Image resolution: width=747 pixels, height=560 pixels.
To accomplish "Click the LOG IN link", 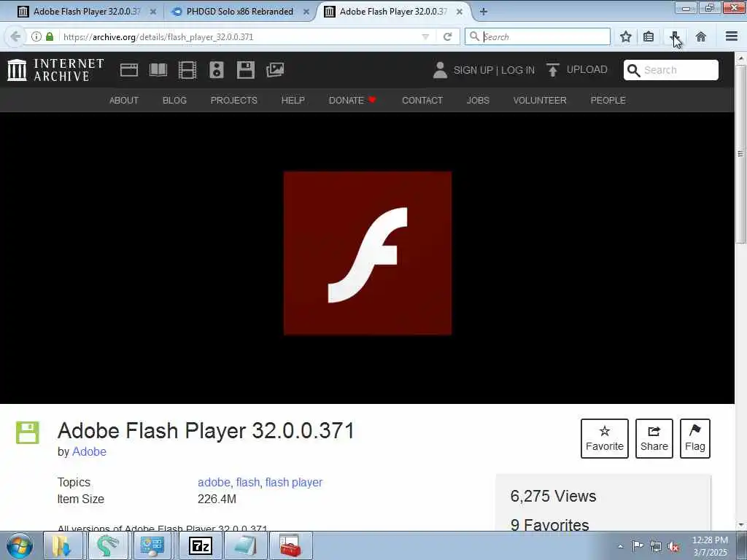I will [518, 70].
